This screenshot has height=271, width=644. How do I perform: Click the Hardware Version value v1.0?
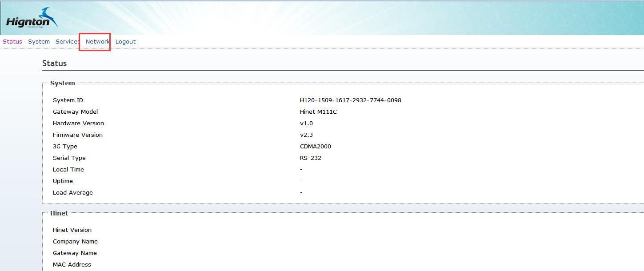tap(306, 124)
